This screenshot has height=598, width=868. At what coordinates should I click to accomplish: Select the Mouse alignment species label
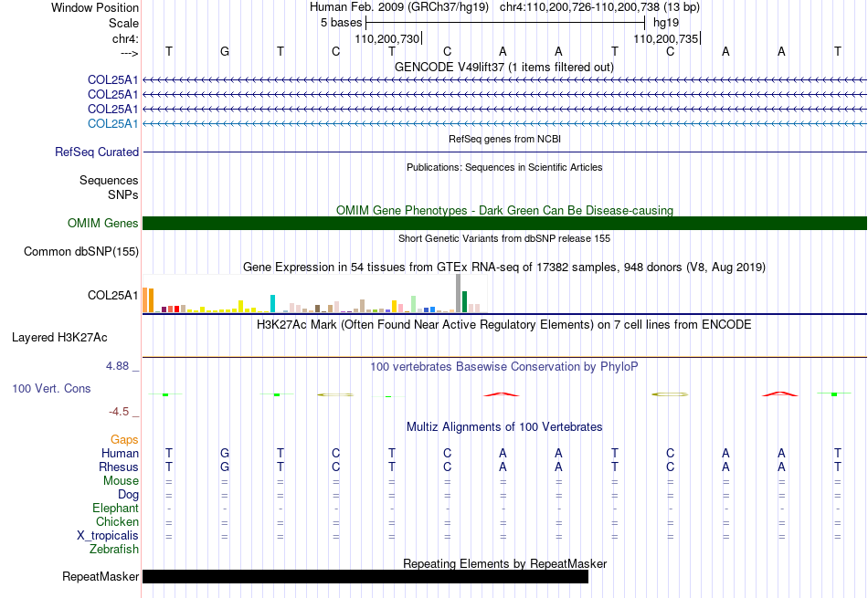tap(121, 481)
